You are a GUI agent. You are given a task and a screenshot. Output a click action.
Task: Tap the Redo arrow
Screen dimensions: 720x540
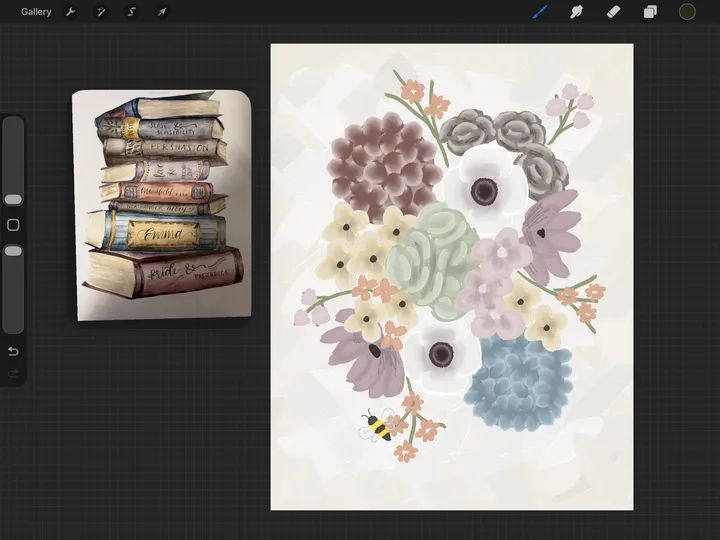[x=13, y=374]
